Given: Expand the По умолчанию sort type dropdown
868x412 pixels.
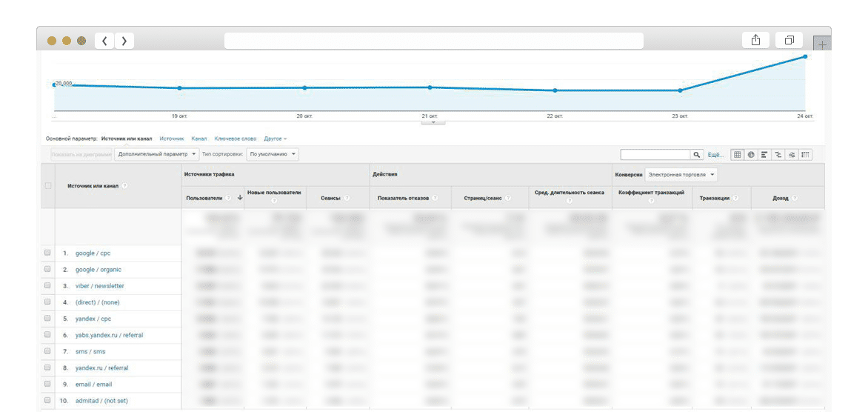Looking at the screenshot, I should (273, 154).
